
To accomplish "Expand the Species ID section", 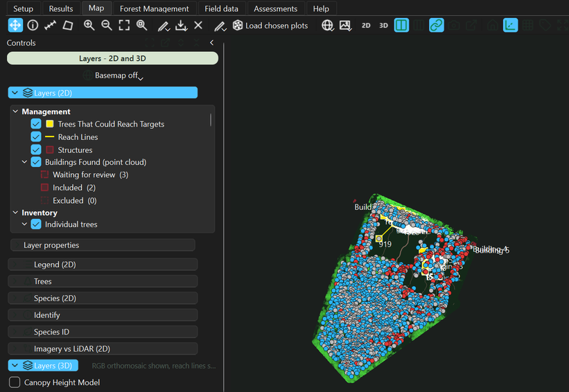I will pyautogui.click(x=103, y=332).
